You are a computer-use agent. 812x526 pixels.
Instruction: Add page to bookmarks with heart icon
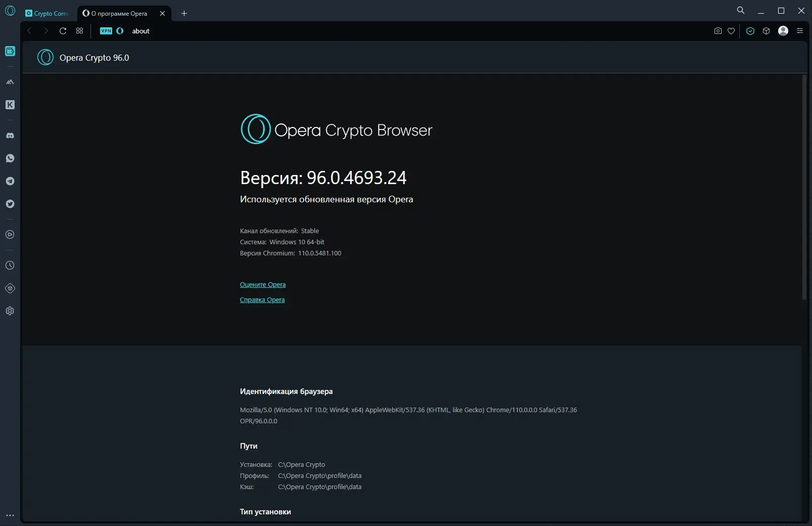coord(731,31)
